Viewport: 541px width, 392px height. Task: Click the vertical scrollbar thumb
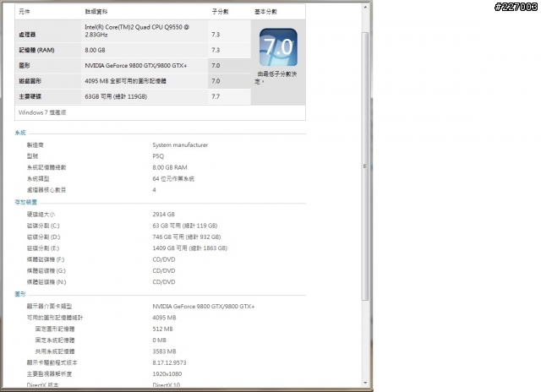(365, 166)
